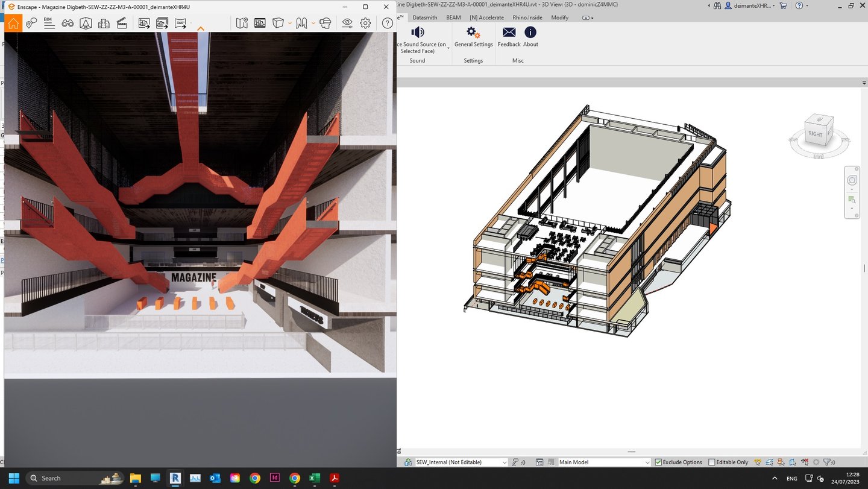Switch to the Rhino.Inside ribbon tab

click(527, 17)
